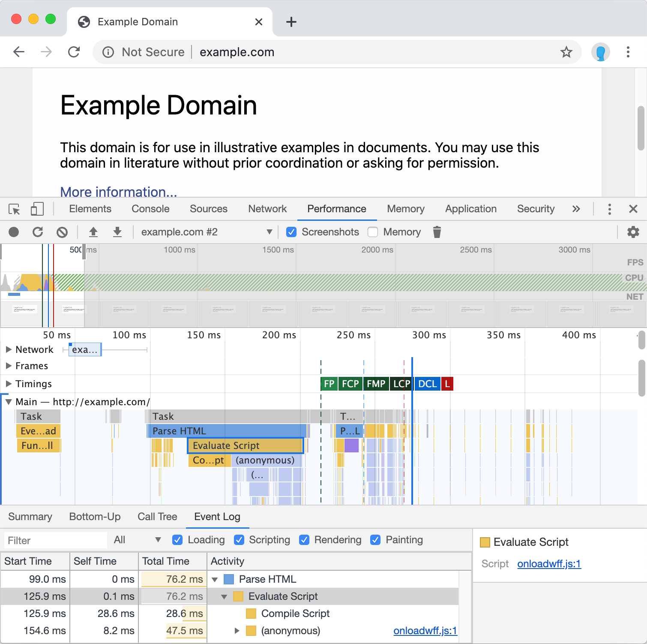This screenshot has width=647, height=644.
Task: Close the DevTools panel
Action: click(633, 209)
